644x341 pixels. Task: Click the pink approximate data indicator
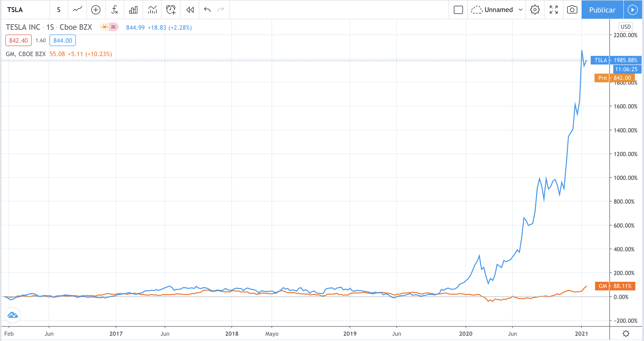tap(114, 27)
